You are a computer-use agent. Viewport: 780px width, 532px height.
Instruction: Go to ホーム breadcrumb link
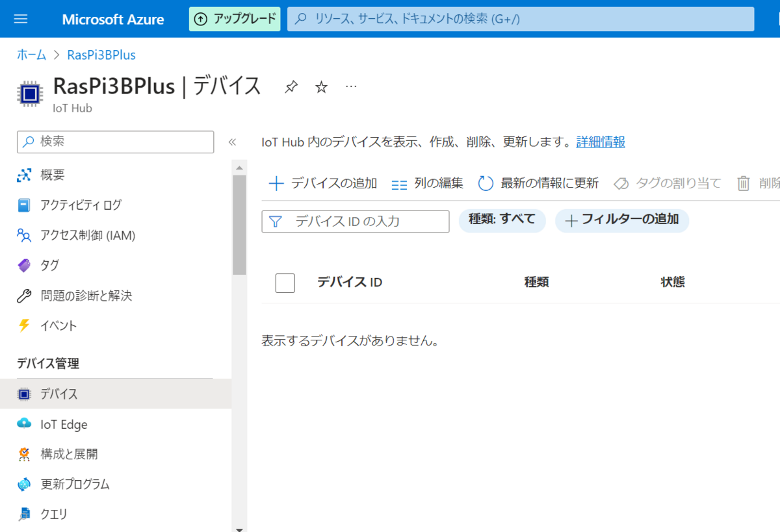point(31,55)
